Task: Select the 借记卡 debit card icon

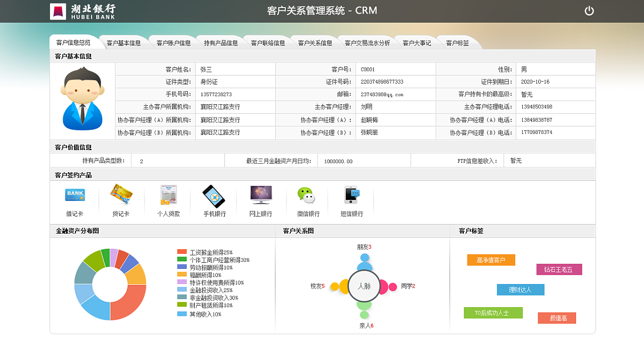Action: [x=74, y=195]
